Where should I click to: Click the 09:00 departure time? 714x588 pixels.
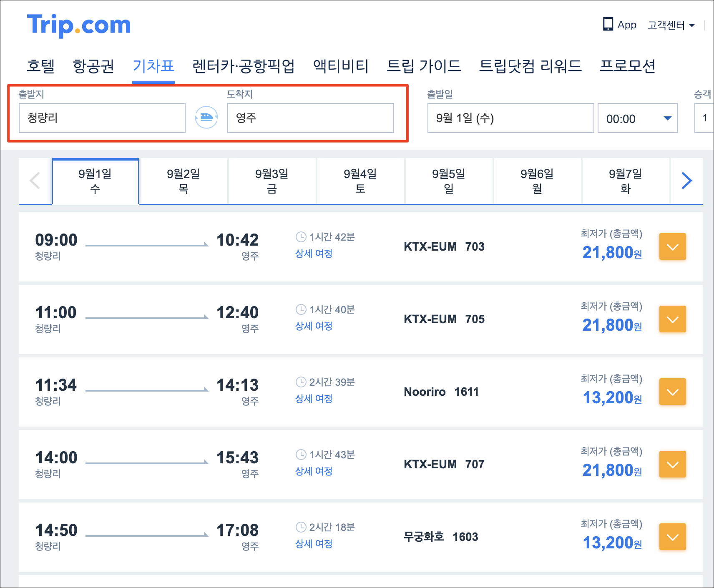(x=56, y=240)
